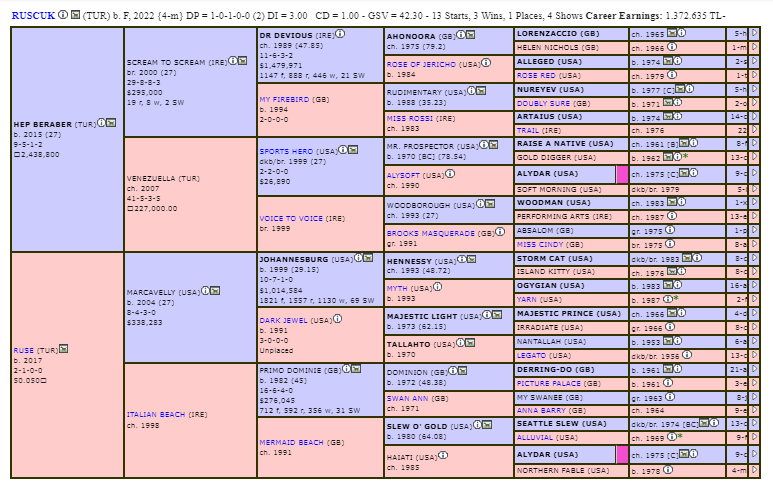Expand arrow at end of RAISE A NATIVE row

[x=754, y=143]
